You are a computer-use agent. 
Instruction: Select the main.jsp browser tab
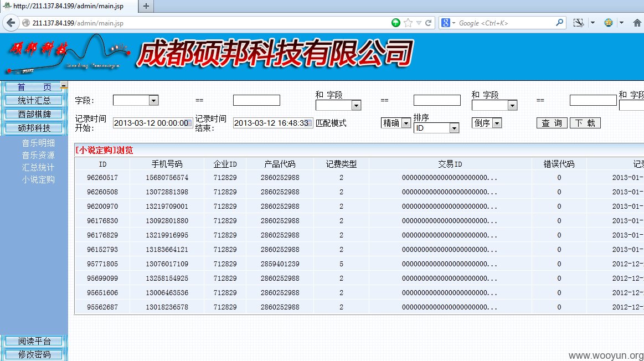tap(68, 6)
